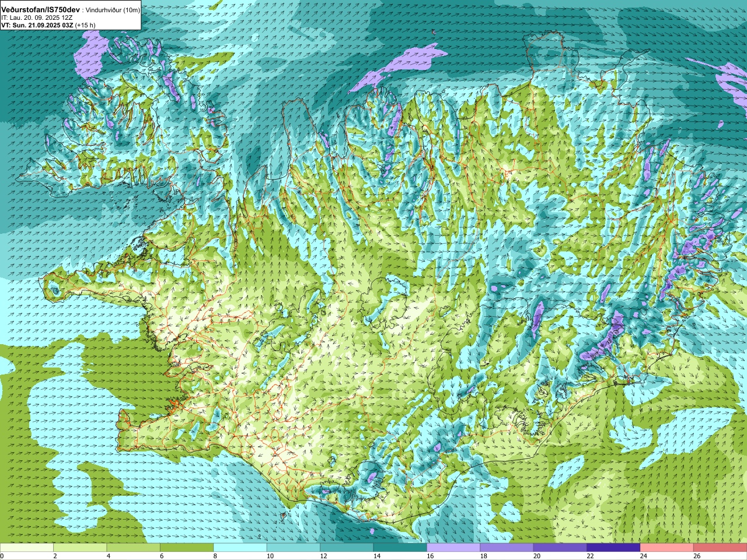
Task: Click the 'VT: Sun. 21.09.2025 03Z' valid time
Action: coord(37,25)
